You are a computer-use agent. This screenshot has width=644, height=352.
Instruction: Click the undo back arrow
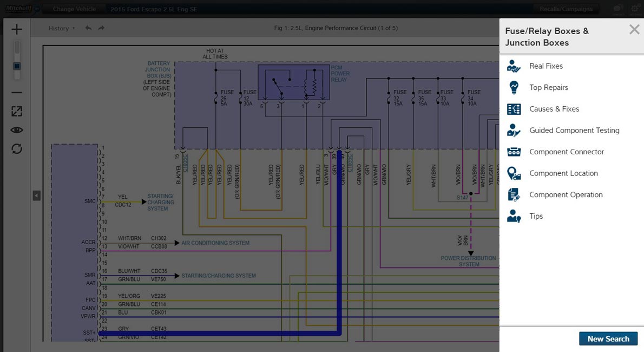(89, 28)
